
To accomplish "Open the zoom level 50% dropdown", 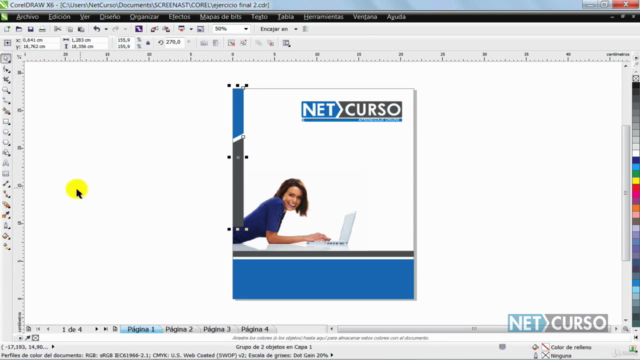I will pyautogui.click(x=246, y=29).
